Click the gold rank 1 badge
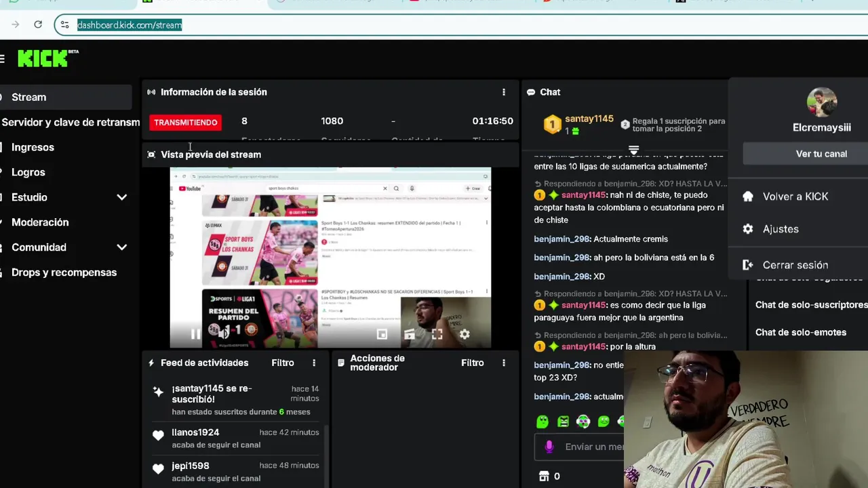Viewport: 868px width, 488px height. [x=553, y=125]
